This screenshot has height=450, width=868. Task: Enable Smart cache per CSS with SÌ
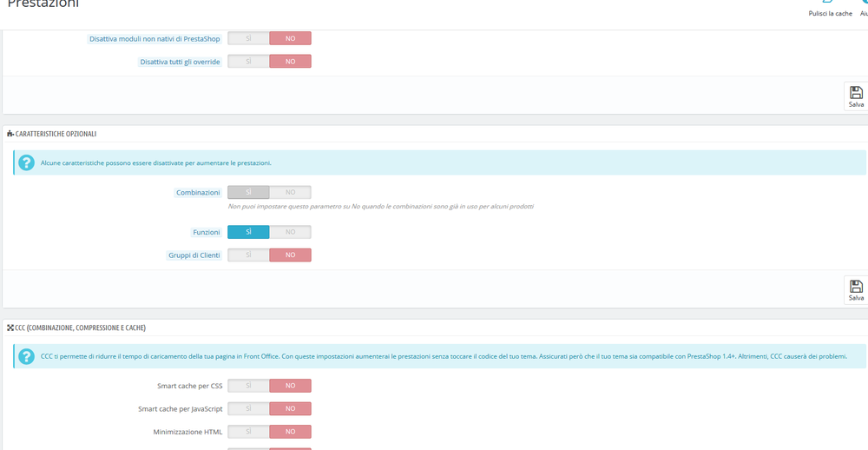pos(248,386)
